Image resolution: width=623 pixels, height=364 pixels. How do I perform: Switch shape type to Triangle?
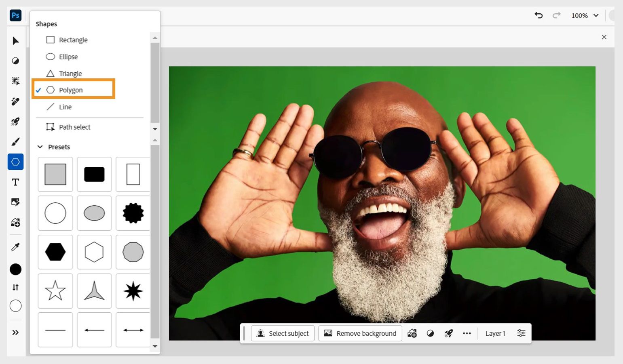[70, 73]
